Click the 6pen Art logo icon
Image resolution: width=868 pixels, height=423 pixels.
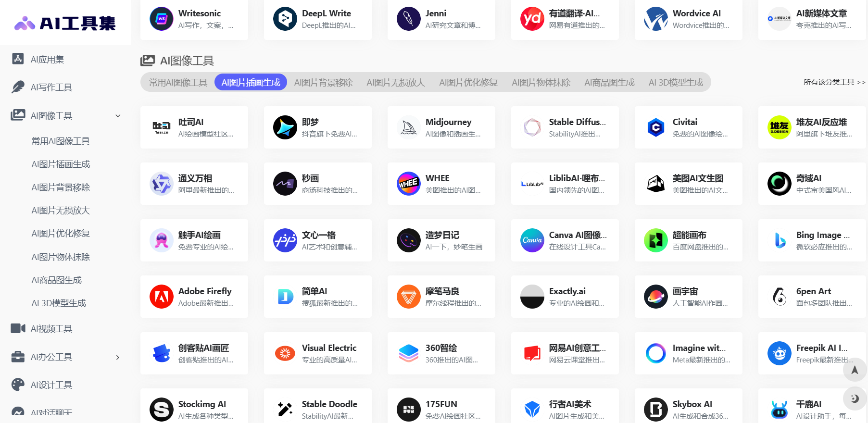pyautogui.click(x=780, y=297)
